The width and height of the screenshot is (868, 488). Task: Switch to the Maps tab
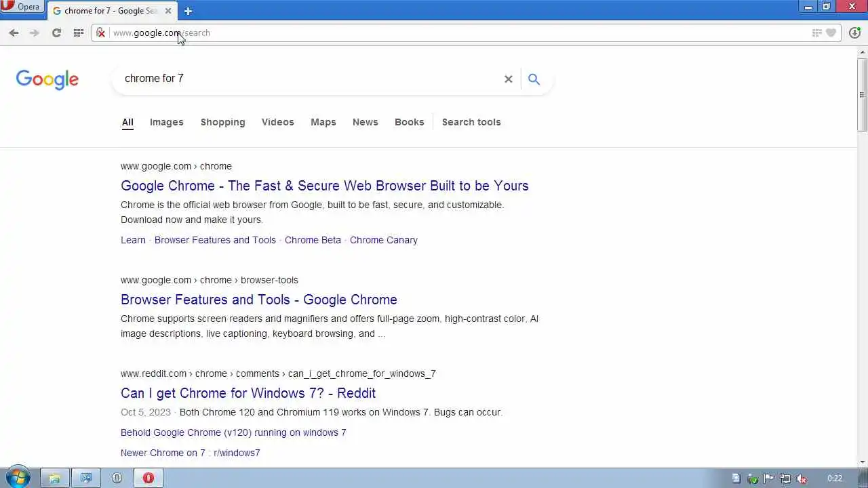pyautogui.click(x=323, y=122)
